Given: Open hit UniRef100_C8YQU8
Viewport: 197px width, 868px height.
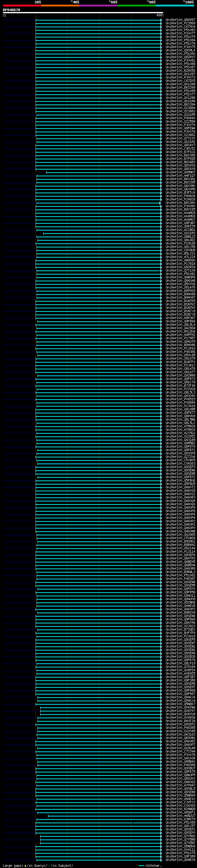Looking at the screenshot, I should (x=180, y=250).
